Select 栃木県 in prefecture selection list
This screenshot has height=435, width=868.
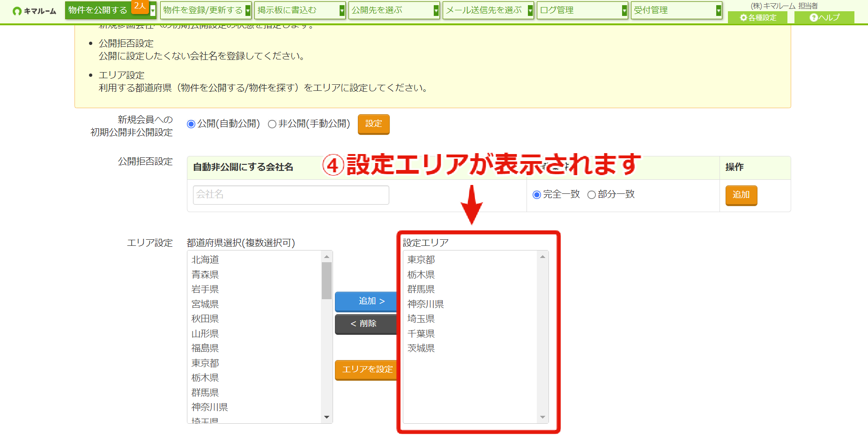(254, 378)
